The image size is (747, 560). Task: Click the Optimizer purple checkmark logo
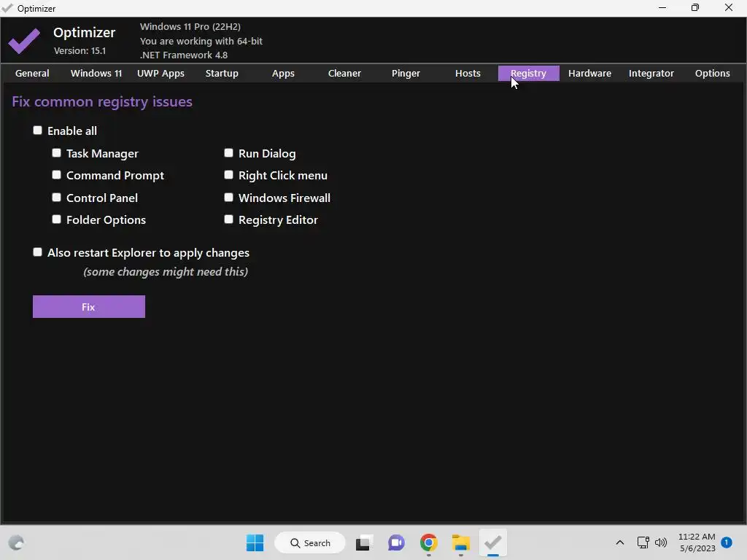(x=24, y=41)
